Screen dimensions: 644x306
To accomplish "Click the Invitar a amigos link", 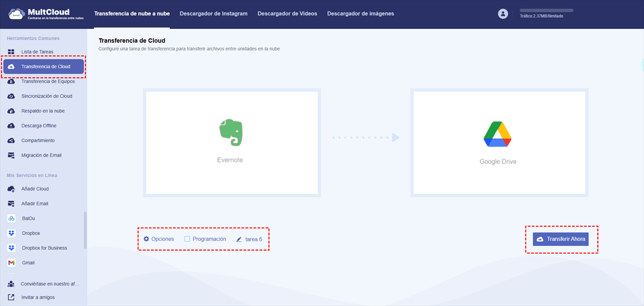I will [x=38, y=297].
